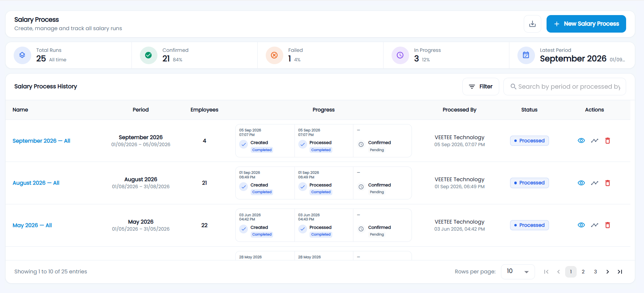Click the Processed By column header
This screenshot has width=644, height=293.
(x=460, y=110)
